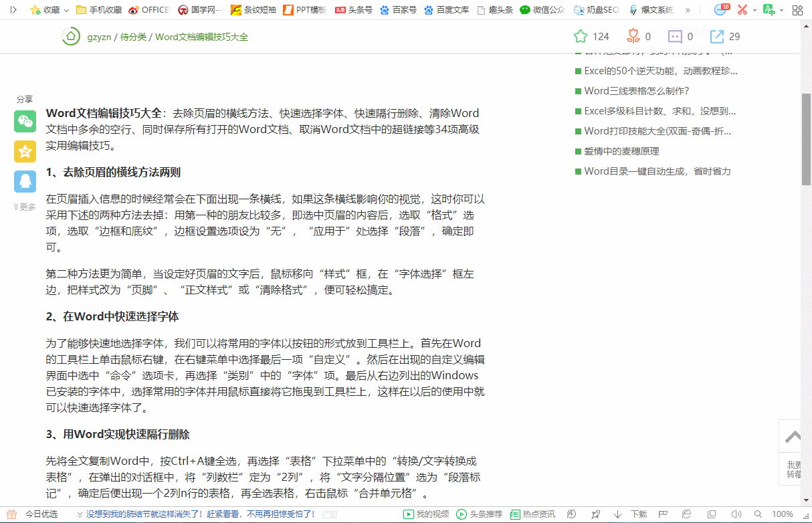Click the page vertical scrollbar thumb
This screenshot has width=812, height=523.
(x=806, y=139)
